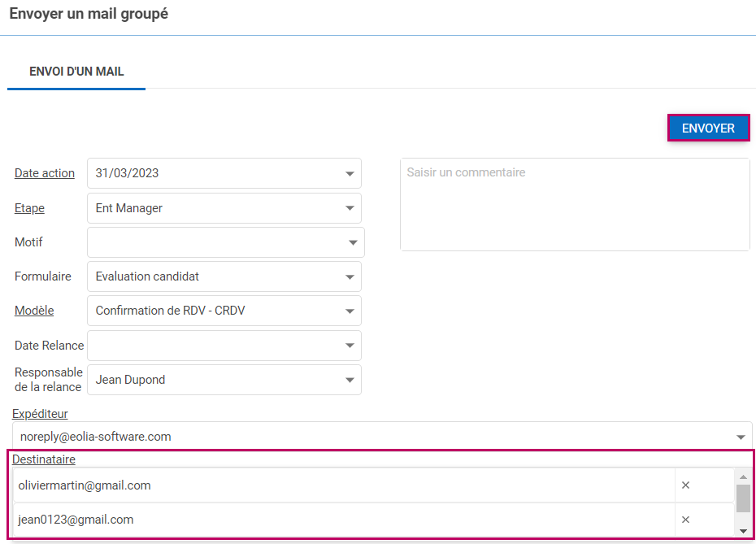Expand the Etape dropdown showing Ent Manager
The image size is (756, 544).
tap(350, 208)
